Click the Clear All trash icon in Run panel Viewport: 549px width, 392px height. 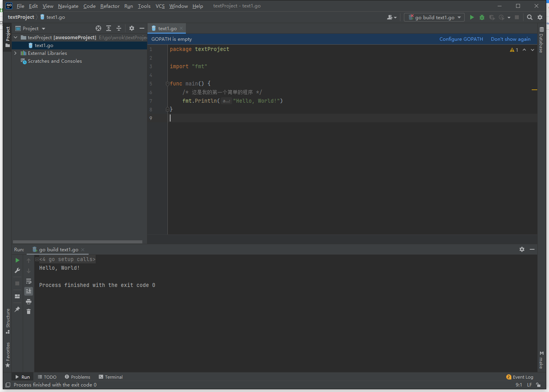tap(29, 312)
